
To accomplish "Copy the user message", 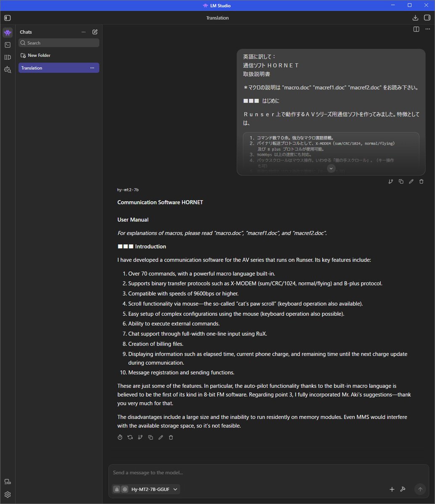I will (x=401, y=182).
